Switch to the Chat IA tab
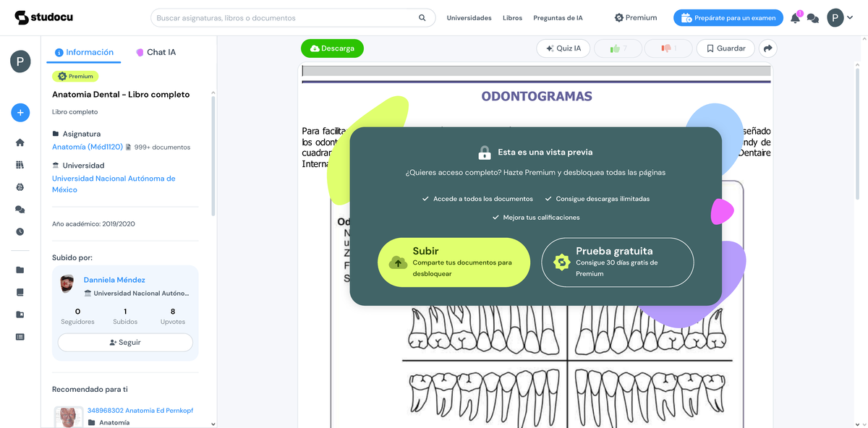This screenshot has width=868, height=428. (x=156, y=51)
